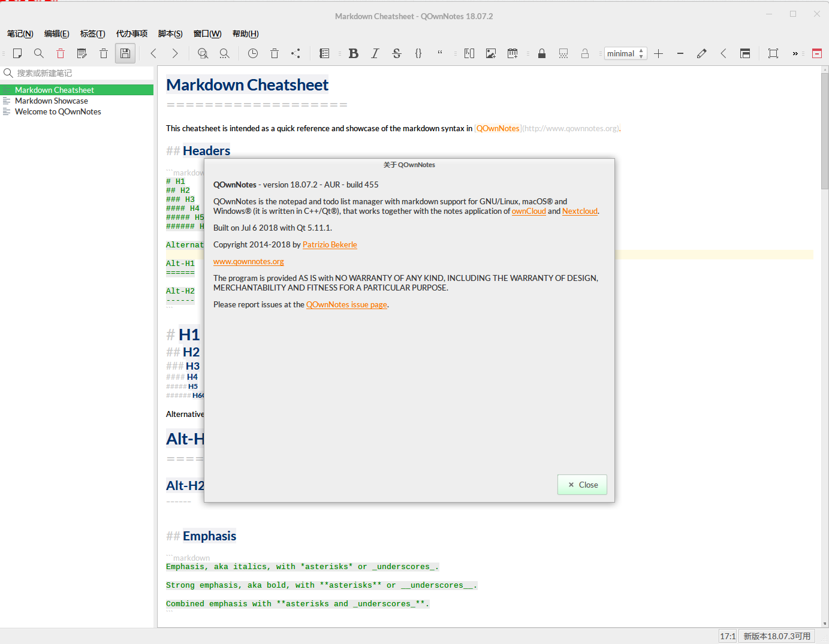Toggle the gray open padlock icon

pos(585,53)
